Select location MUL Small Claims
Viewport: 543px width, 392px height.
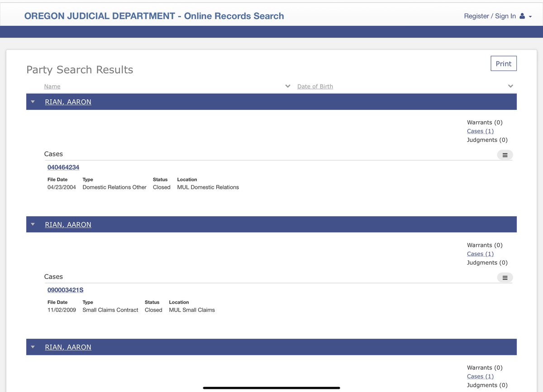(x=192, y=310)
